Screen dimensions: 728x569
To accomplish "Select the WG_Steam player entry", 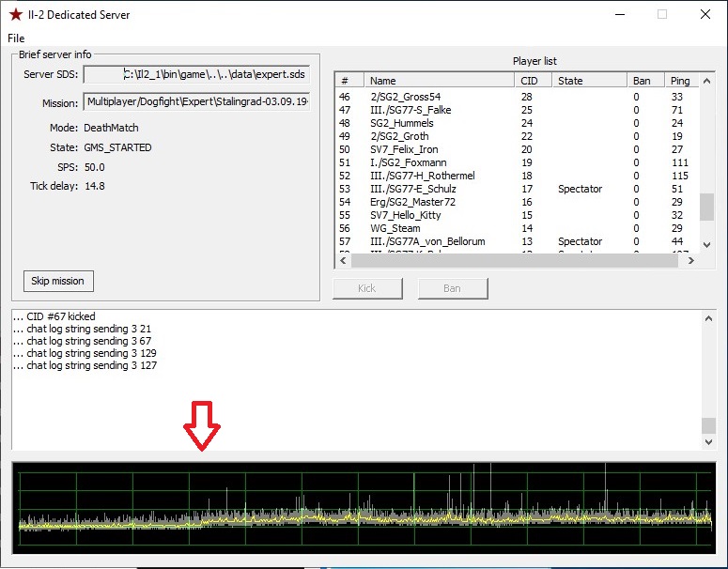I will (395, 228).
